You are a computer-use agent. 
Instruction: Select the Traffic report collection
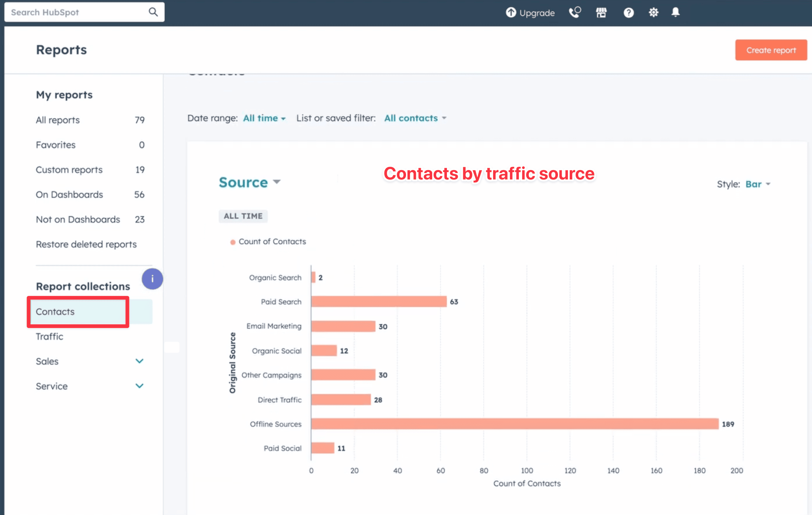pos(49,336)
